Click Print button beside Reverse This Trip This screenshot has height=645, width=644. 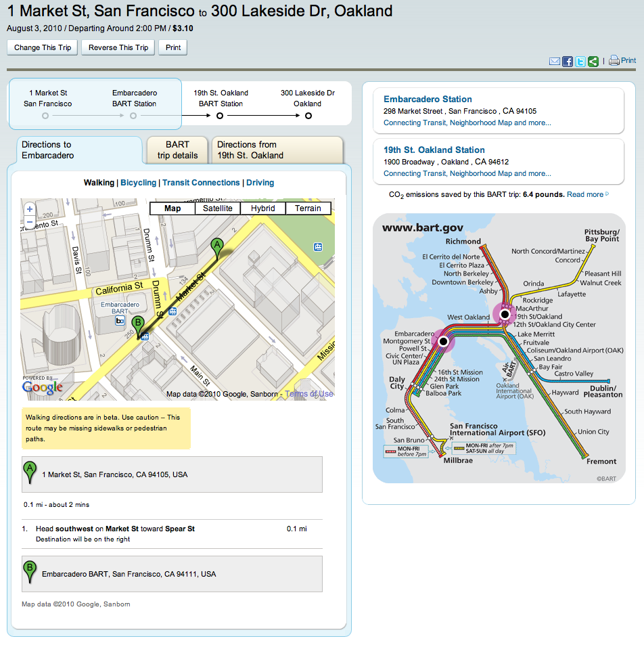point(173,47)
